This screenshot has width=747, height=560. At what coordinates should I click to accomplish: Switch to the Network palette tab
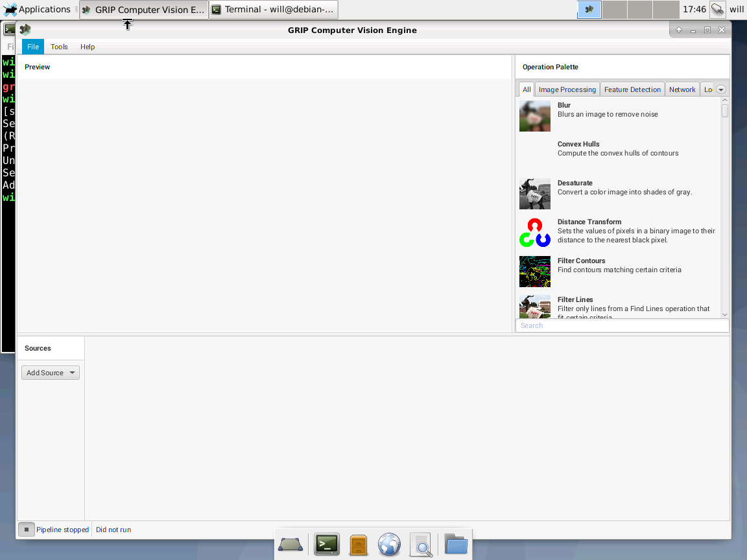pyautogui.click(x=682, y=89)
